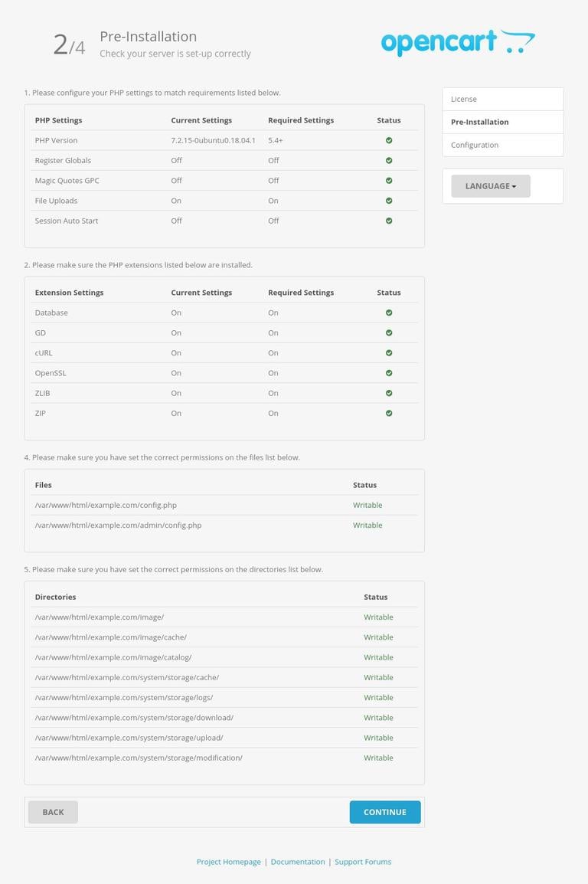Screen dimensions: 588x884
Task: Click the green check next to GD
Action: [389, 332]
